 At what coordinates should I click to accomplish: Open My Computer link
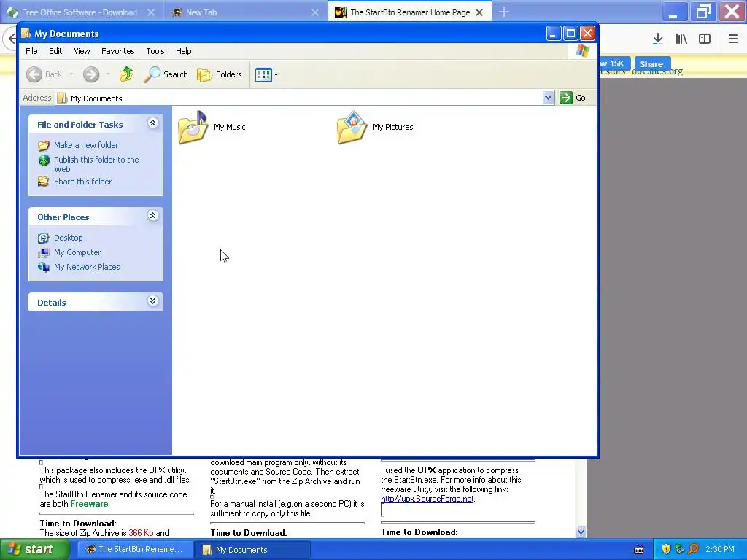coord(77,252)
